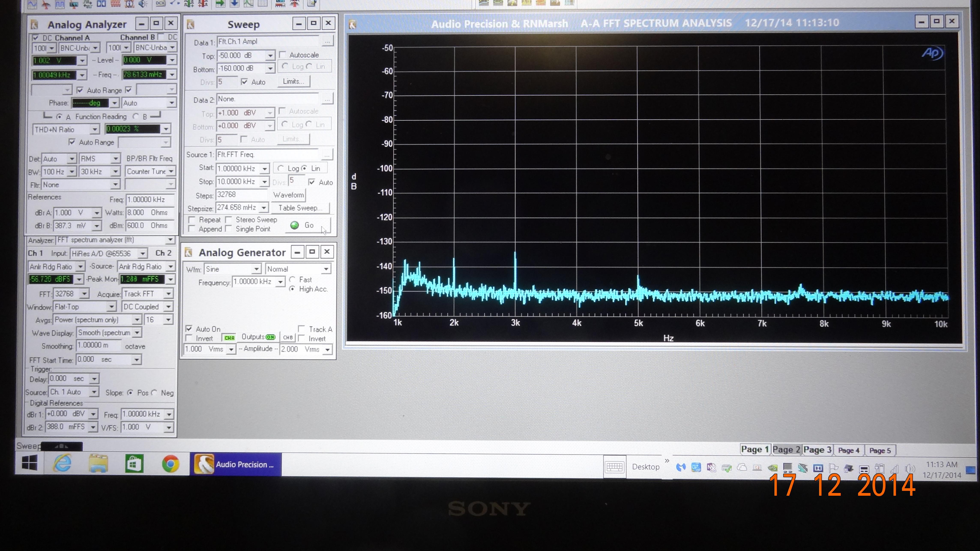Viewport: 980px width, 551px height.
Task: Toggle Autoscale checkbox for Data 1
Action: (282, 55)
